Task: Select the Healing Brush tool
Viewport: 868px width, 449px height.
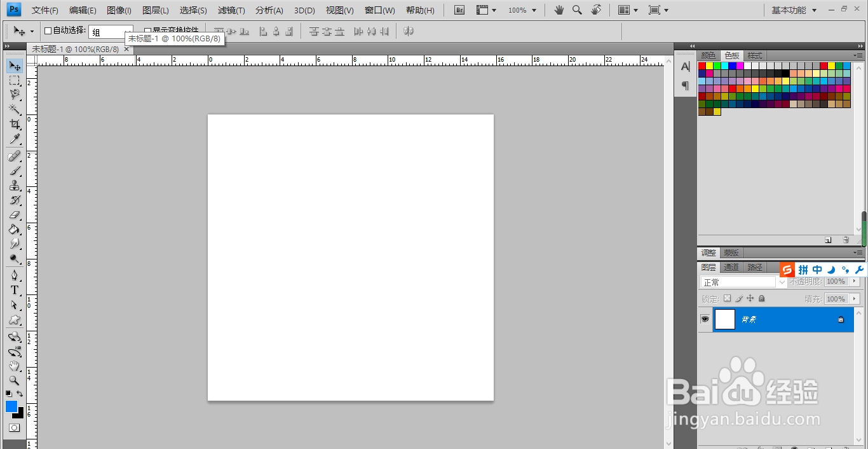Action: 15,156
